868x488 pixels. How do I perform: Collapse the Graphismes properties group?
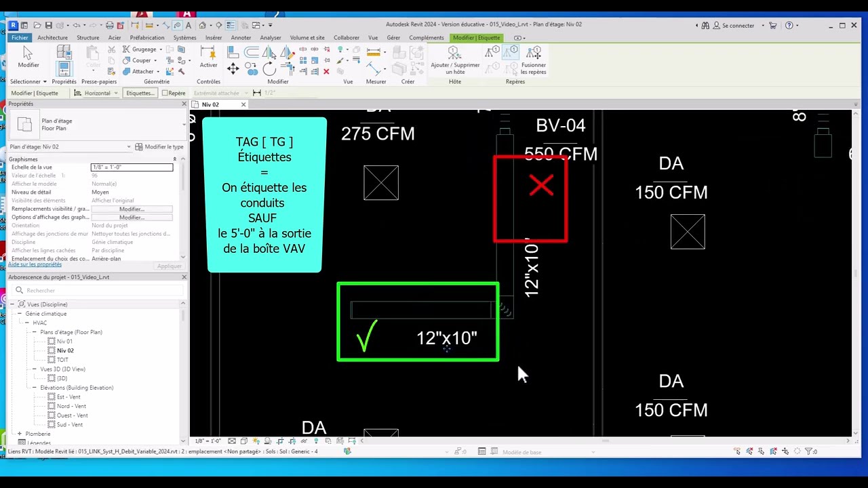point(174,159)
